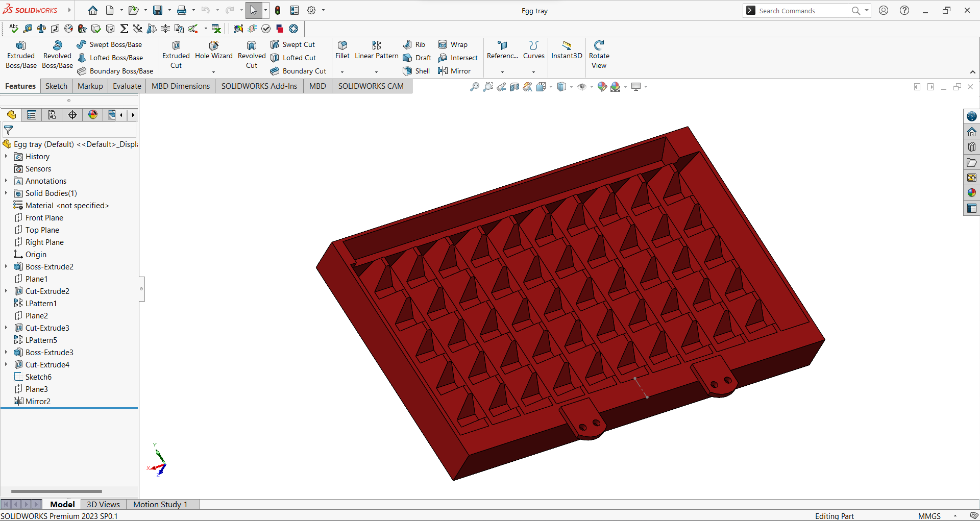Open the Rotate View tool
This screenshot has width=980, height=521.
pos(599,55)
